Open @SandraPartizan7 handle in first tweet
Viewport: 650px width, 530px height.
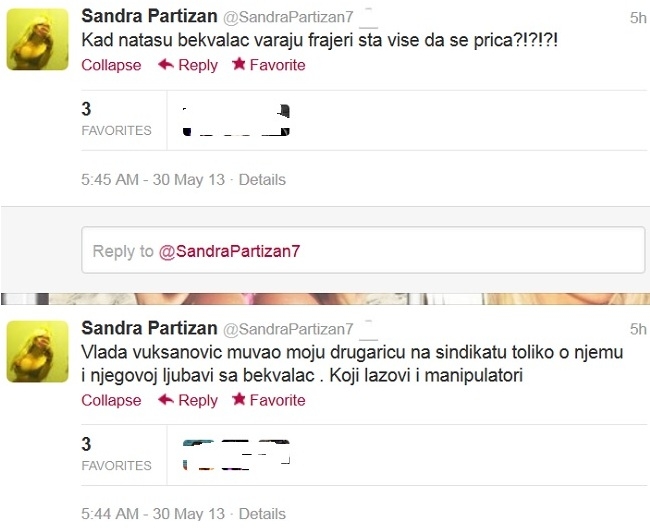[x=288, y=17]
